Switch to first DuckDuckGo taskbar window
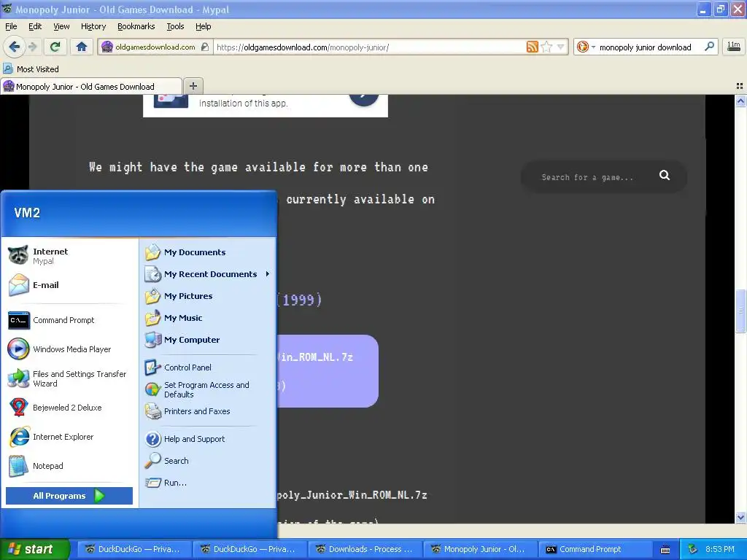The image size is (747, 560). [134, 549]
